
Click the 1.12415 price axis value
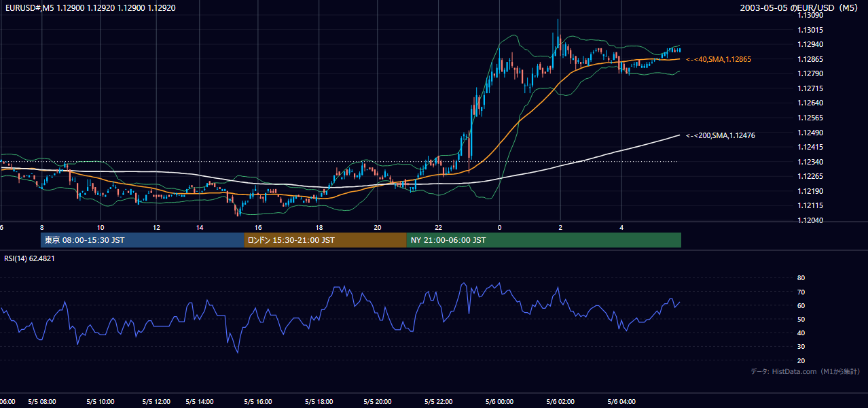(810, 147)
